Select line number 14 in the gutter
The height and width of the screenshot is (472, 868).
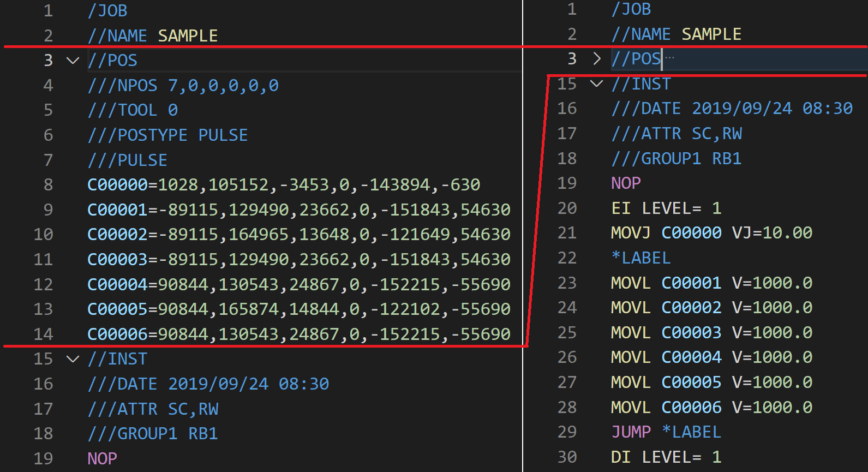43,334
